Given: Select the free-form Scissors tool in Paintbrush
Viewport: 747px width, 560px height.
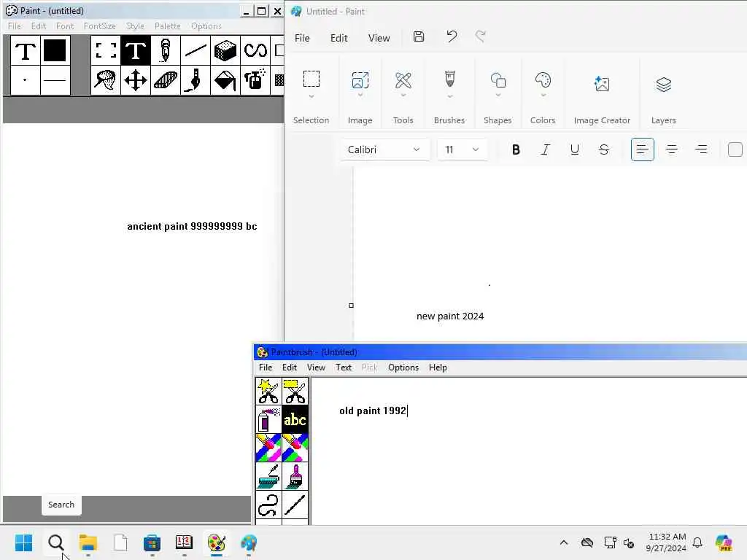Looking at the screenshot, I should coord(268,392).
